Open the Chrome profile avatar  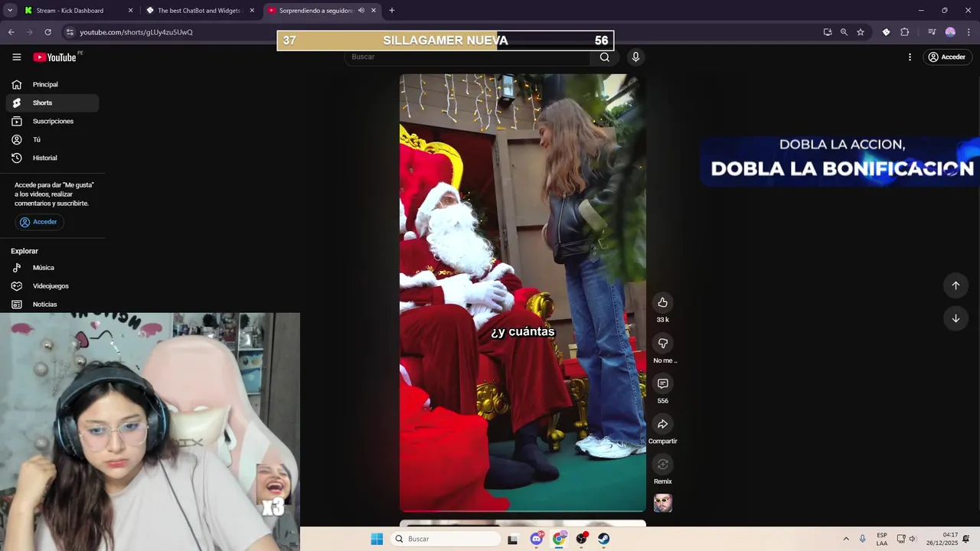point(950,32)
